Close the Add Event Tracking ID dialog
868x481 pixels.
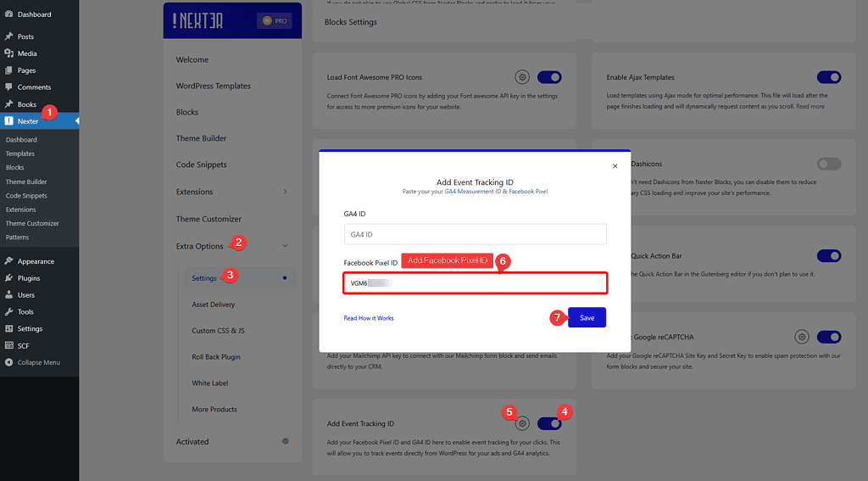point(615,166)
